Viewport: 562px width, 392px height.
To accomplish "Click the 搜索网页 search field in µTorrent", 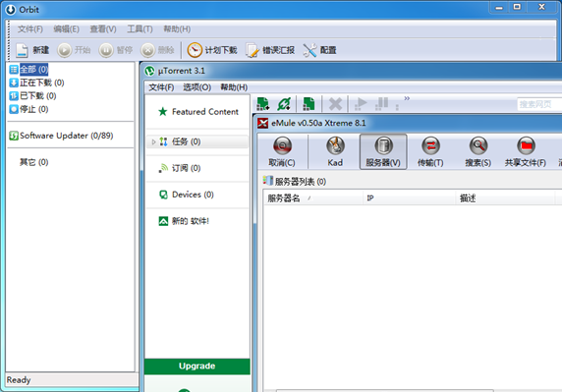I will coord(539,104).
